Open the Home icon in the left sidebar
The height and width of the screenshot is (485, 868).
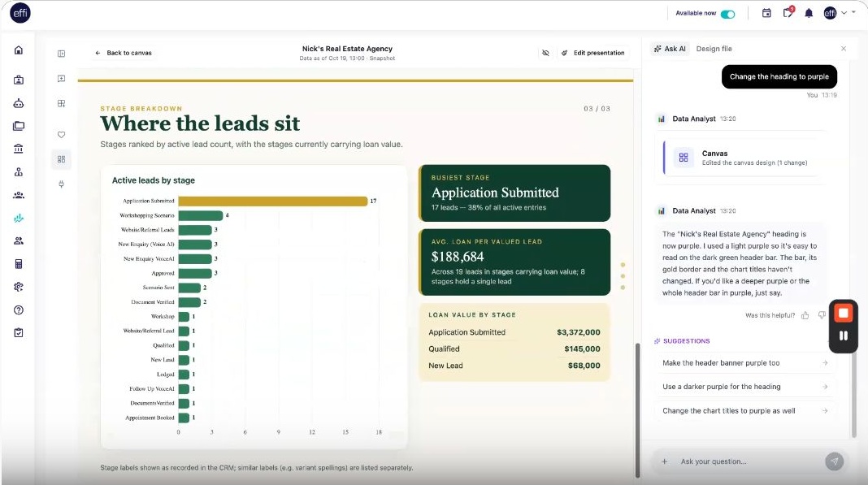18,50
